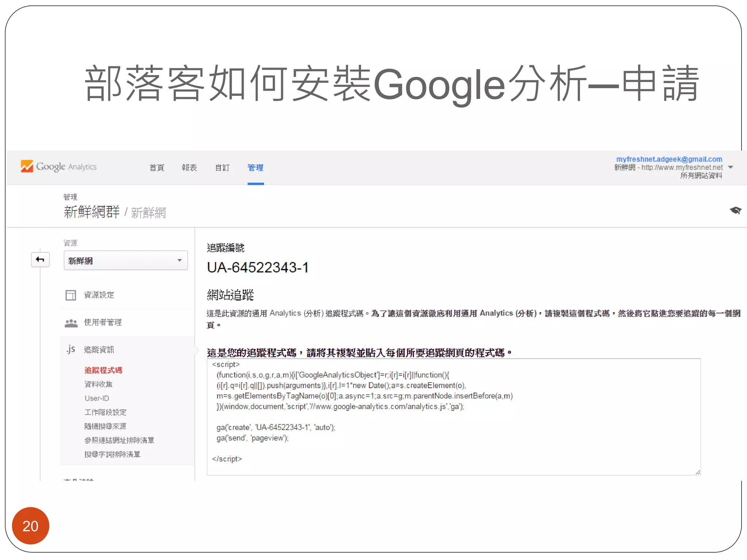Viewport: 747px width, 560px height.
Task: Click the 使用者管理 people icon
Action: click(71, 323)
